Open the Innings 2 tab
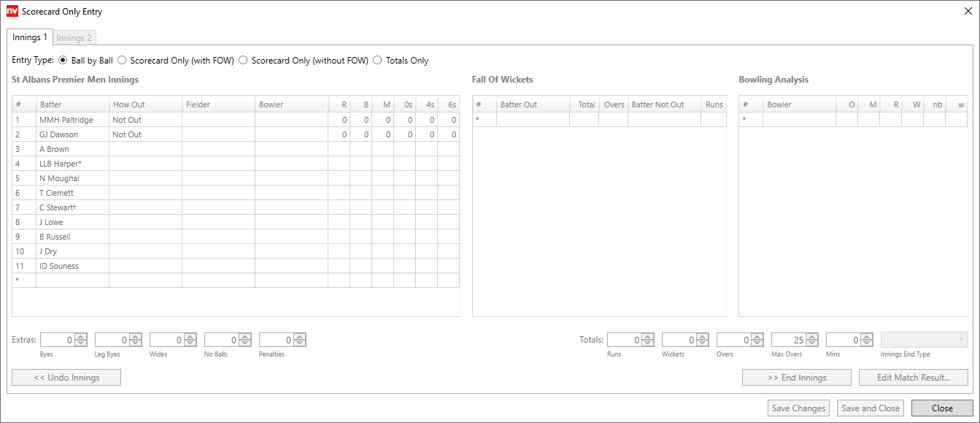 pyautogui.click(x=74, y=38)
